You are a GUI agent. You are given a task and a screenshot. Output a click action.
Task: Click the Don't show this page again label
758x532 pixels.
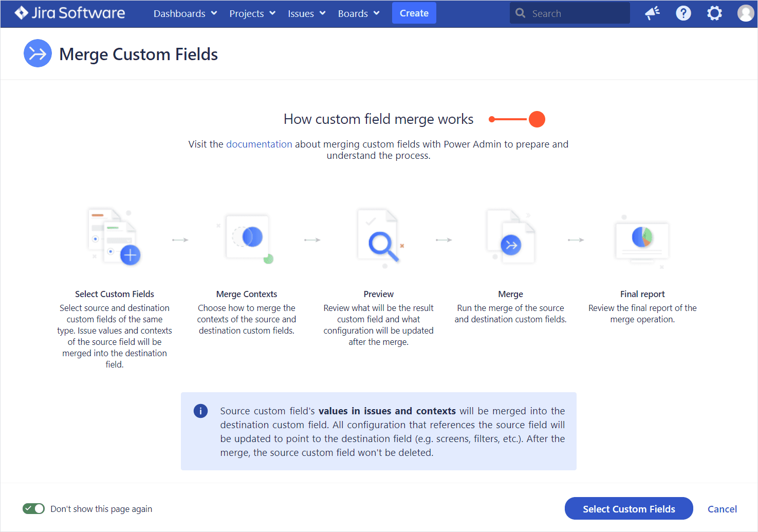(101, 509)
